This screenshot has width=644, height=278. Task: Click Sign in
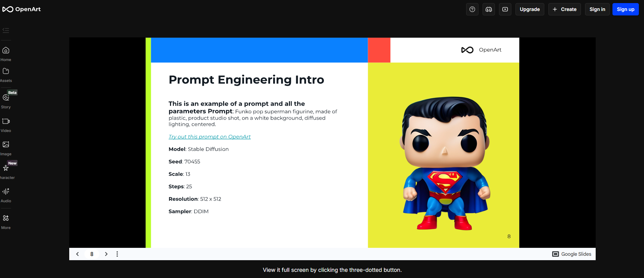tap(597, 9)
